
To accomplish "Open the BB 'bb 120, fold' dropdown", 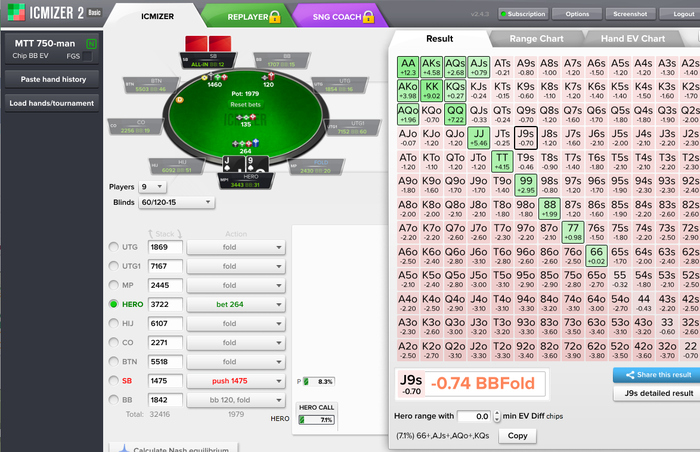I will [236, 400].
